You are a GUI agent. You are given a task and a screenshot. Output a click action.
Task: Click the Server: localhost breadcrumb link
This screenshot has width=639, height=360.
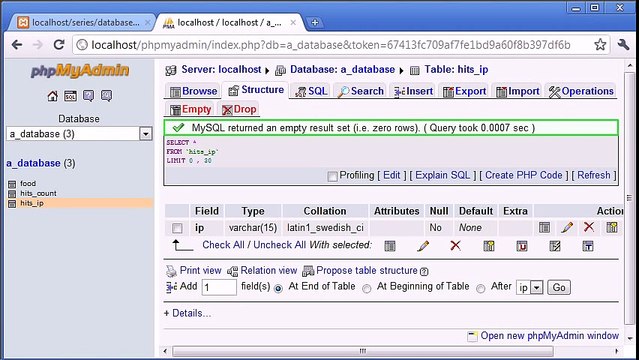pyautogui.click(x=221, y=70)
